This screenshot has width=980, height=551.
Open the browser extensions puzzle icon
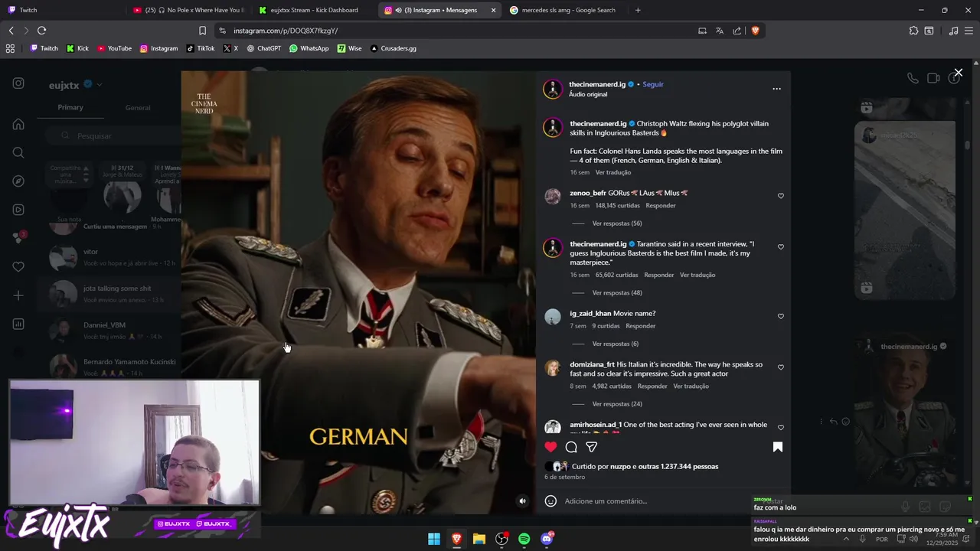913,31
